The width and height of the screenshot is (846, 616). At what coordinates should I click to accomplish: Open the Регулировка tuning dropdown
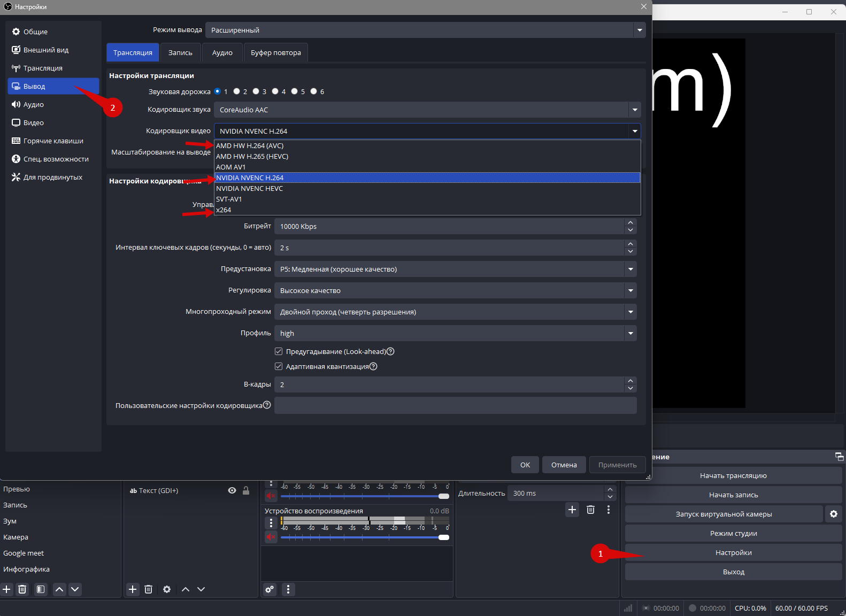pyautogui.click(x=455, y=290)
